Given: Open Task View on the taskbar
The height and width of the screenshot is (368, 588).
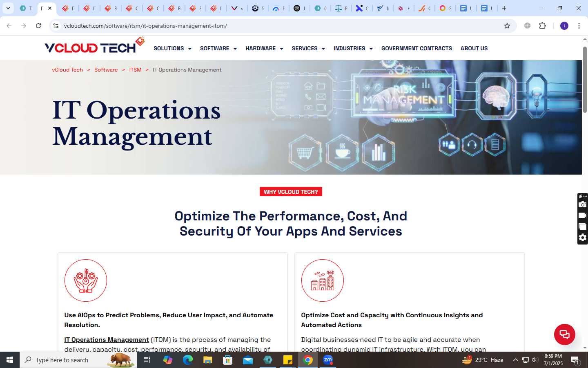Looking at the screenshot, I should (x=147, y=360).
